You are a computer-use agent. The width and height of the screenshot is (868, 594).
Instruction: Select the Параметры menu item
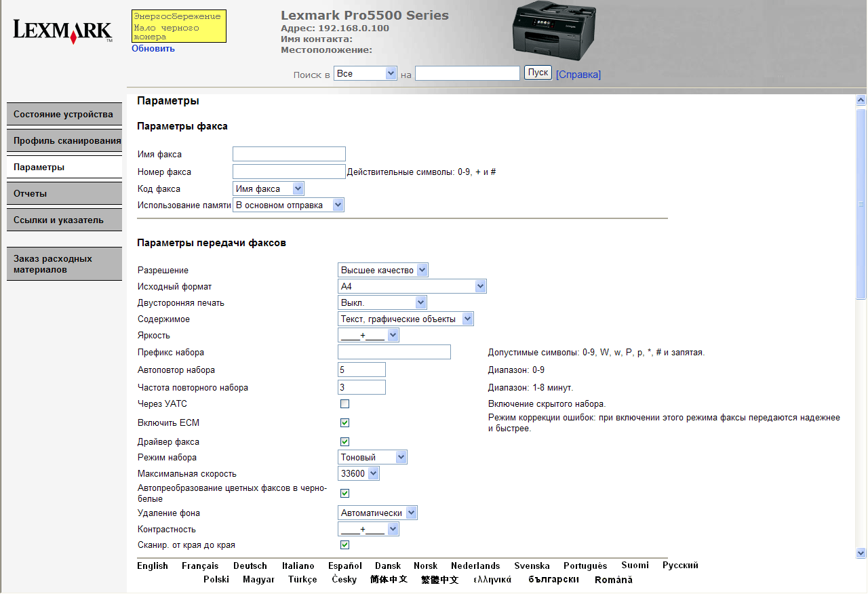64,167
